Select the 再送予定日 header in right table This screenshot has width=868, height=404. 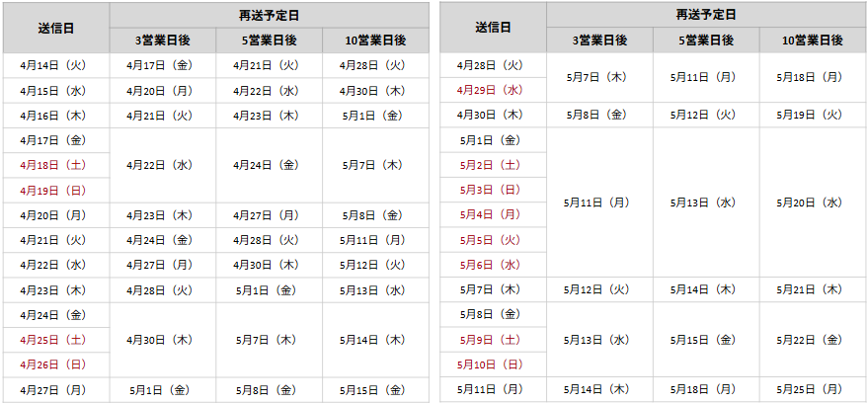point(705,15)
